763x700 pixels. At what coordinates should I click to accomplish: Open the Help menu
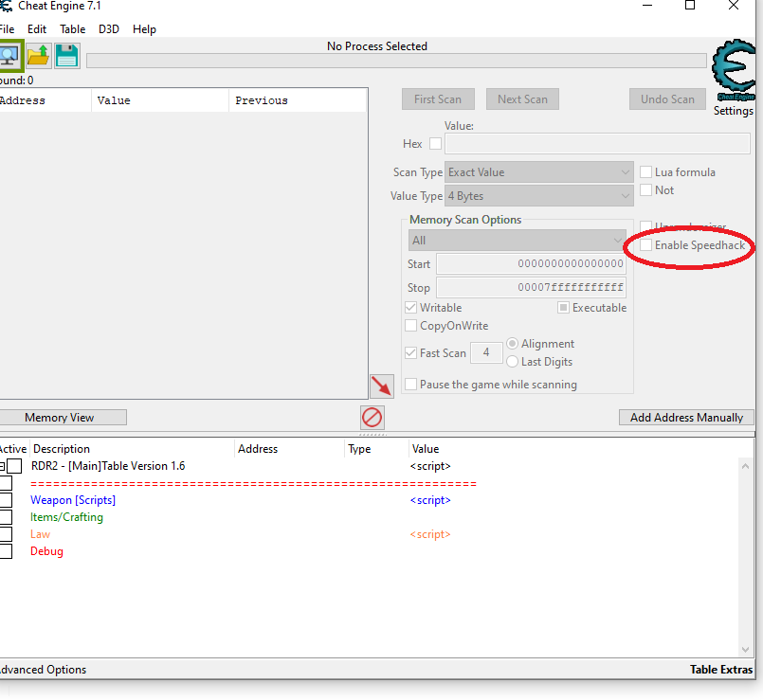pyautogui.click(x=144, y=29)
